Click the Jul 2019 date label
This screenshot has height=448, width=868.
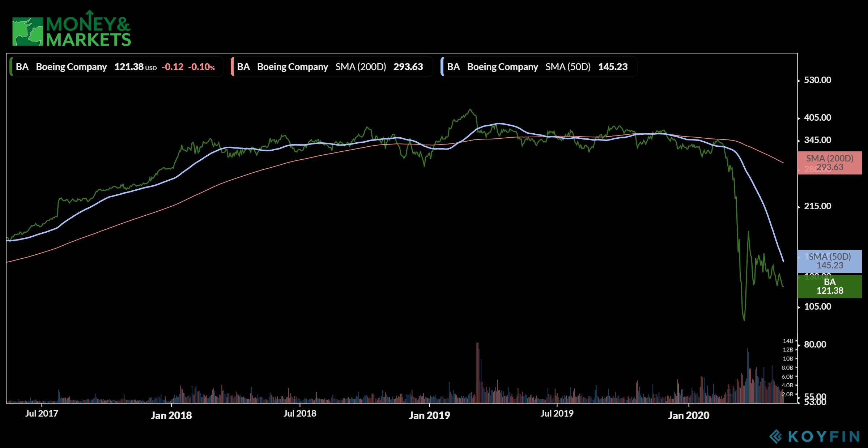point(557,414)
